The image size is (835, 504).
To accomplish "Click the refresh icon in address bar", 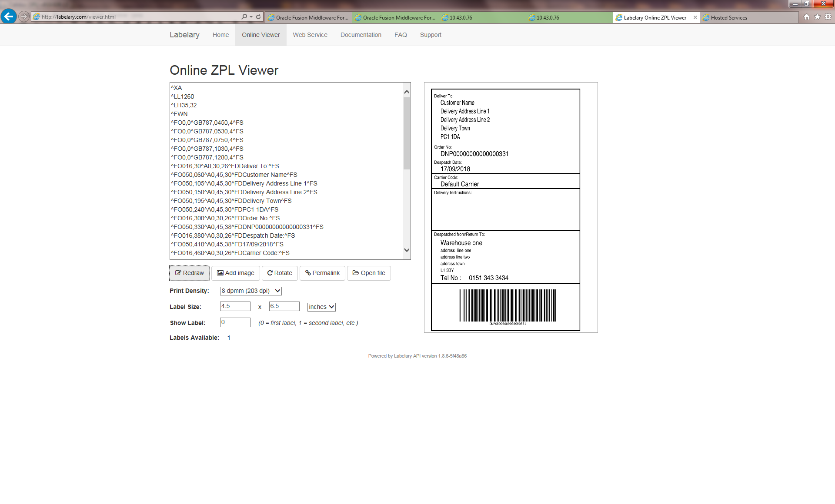I will point(258,17).
